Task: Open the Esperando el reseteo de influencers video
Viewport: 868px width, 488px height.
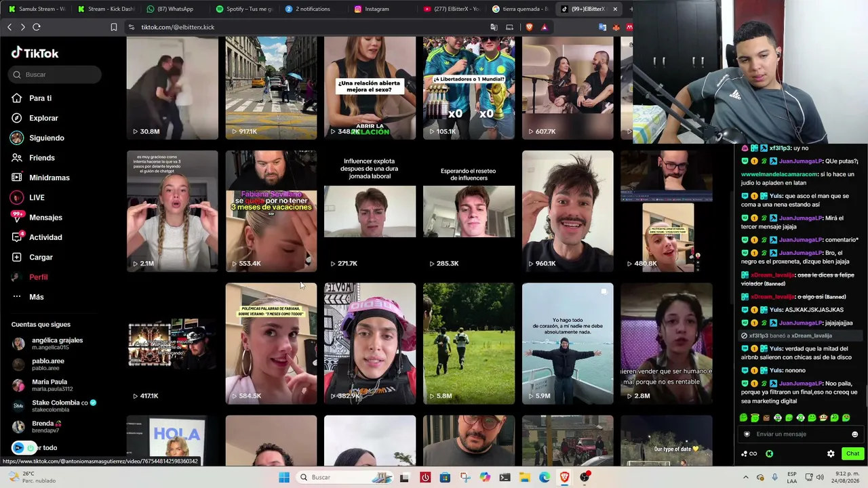Action: [x=469, y=211]
